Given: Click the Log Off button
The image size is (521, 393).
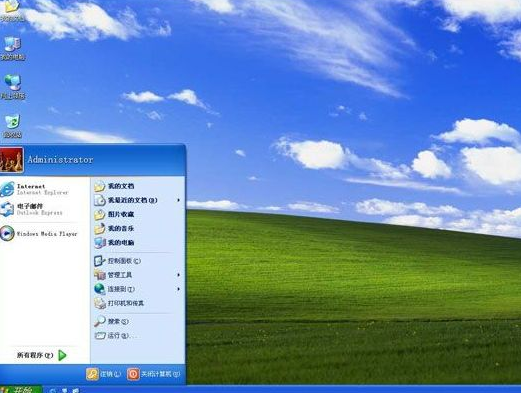Looking at the screenshot, I should click(x=103, y=374).
